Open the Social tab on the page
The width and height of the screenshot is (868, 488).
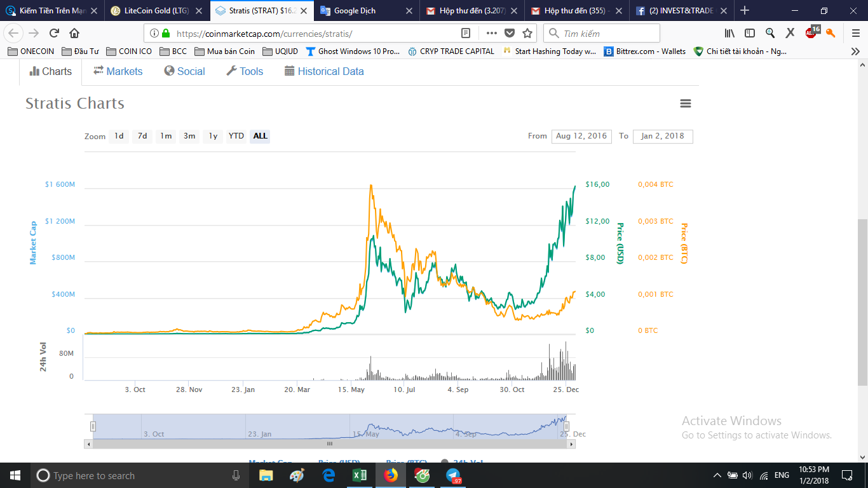tap(184, 71)
